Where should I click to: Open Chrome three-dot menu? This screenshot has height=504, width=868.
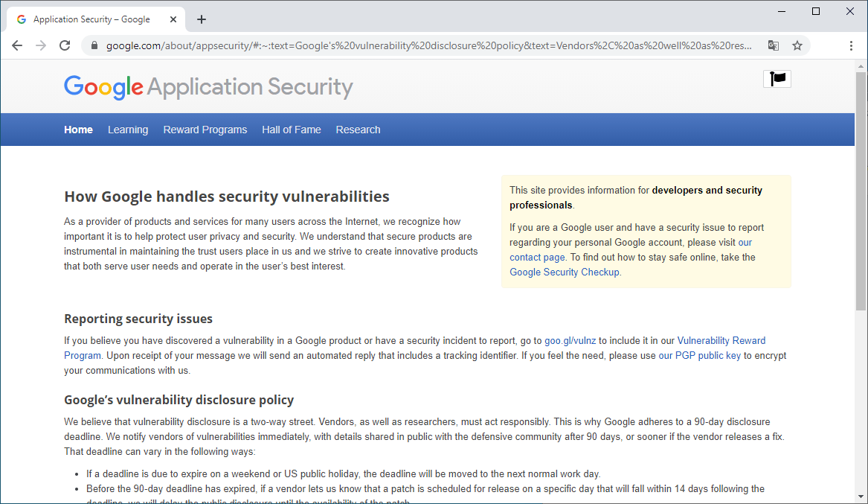click(851, 45)
